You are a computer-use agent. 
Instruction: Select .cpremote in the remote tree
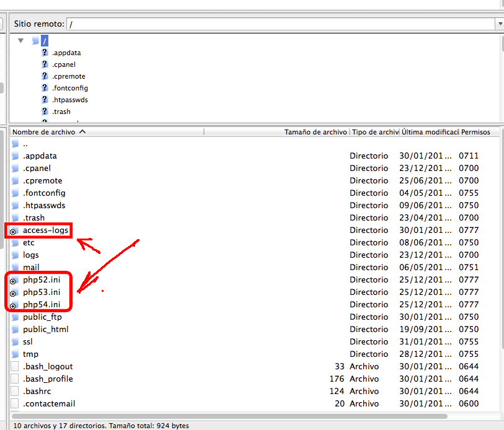[69, 76]
